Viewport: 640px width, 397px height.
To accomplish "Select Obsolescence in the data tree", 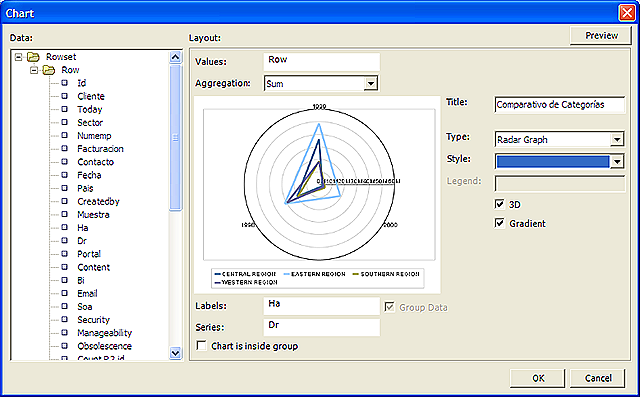I will coord(104,346).
